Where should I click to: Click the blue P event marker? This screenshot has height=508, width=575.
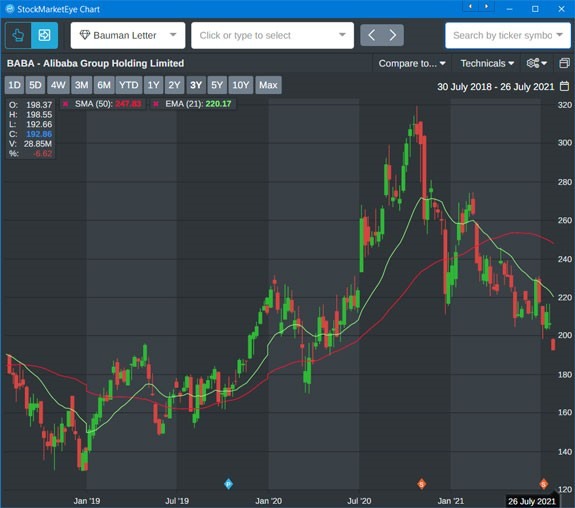(x=228, y=484)
